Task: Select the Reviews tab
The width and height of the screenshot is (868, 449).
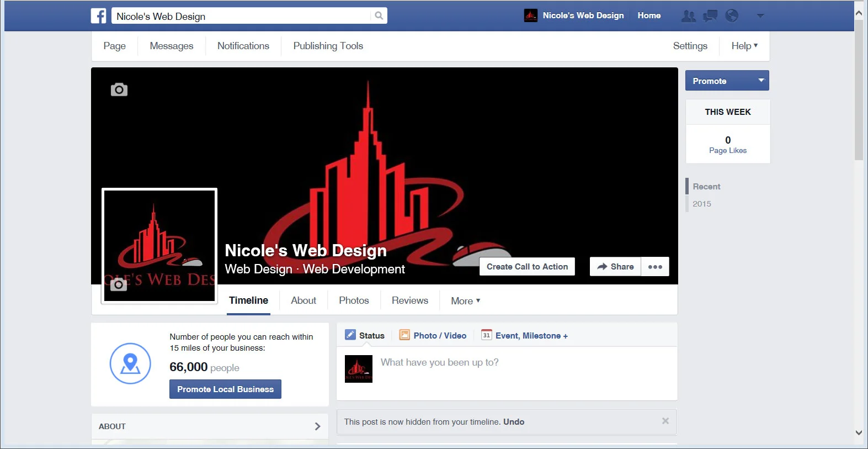Action: [x=410, y=300]
